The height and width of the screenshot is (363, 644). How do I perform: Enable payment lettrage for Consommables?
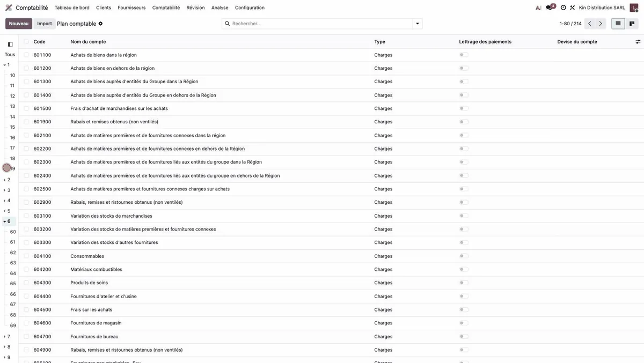click(464, 256)
